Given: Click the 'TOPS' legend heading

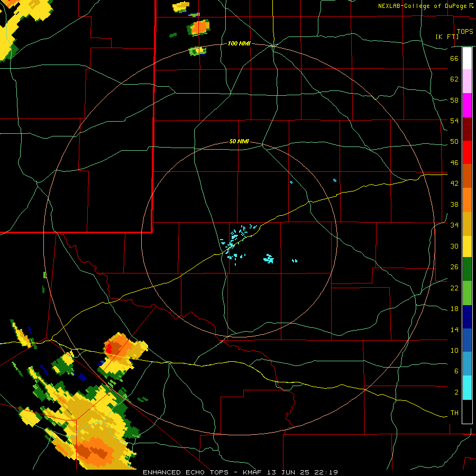Looking at the screenshot, I should [x=465, y=32].
